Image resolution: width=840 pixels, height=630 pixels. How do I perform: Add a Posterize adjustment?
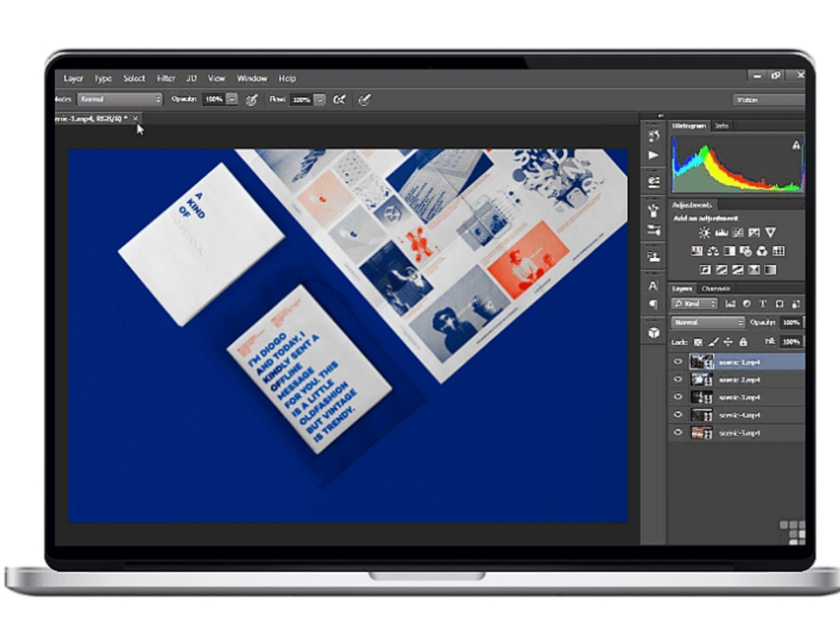pyautogui.click(x=721, y=269)
